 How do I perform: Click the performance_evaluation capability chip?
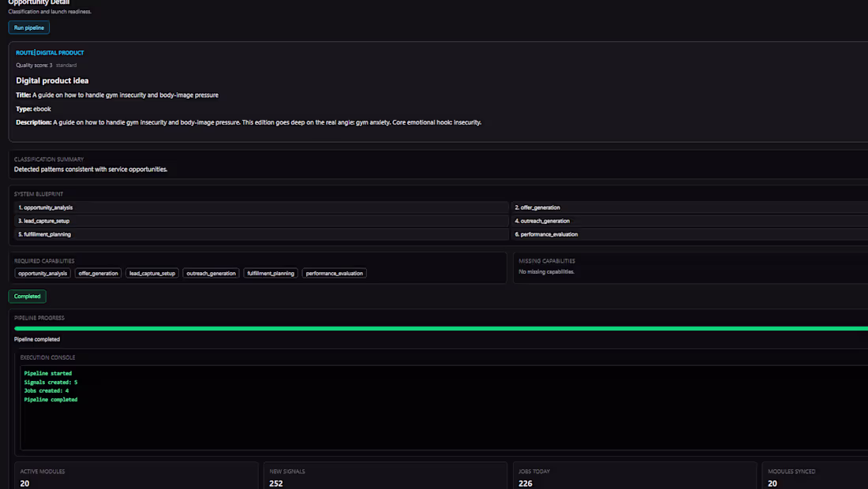[335, 273]
